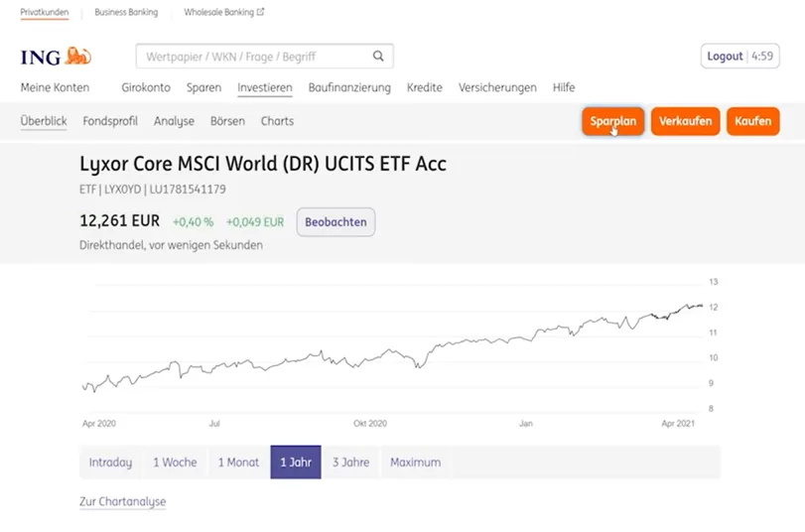
Task: Open the Kredite menu item
Action: (x=425, y=87)
